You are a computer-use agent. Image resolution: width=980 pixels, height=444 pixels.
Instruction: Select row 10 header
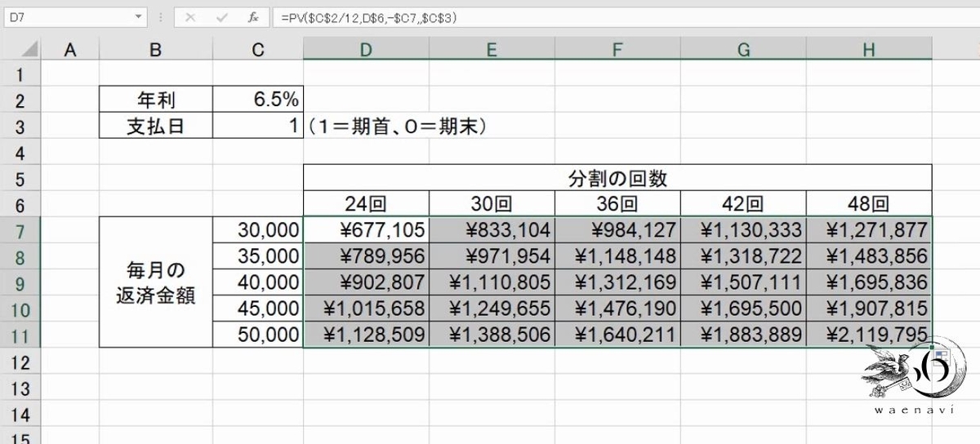pyautogui.click(x=20, y=309)
